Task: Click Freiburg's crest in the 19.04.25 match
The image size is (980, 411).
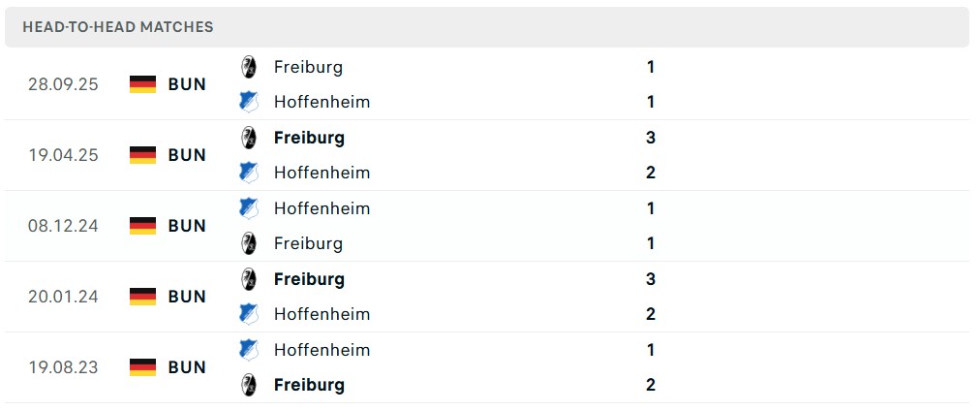Action: tap(249, 138)
